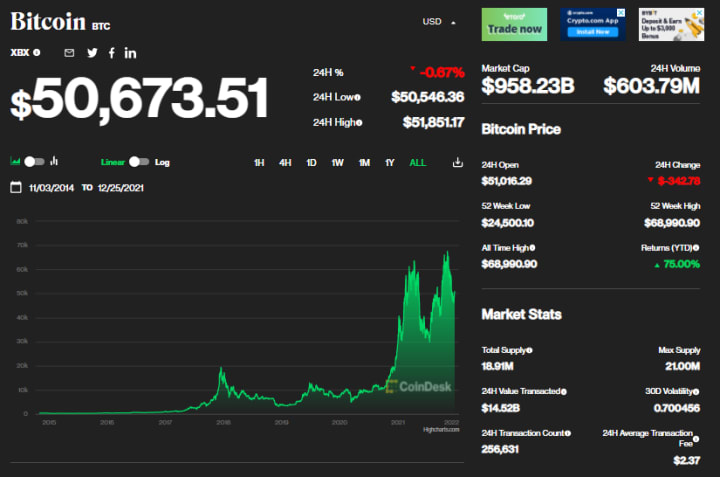Click Install Now in Crypto.com ad
This screenshot has width=720, height=477.
[593, 32]
